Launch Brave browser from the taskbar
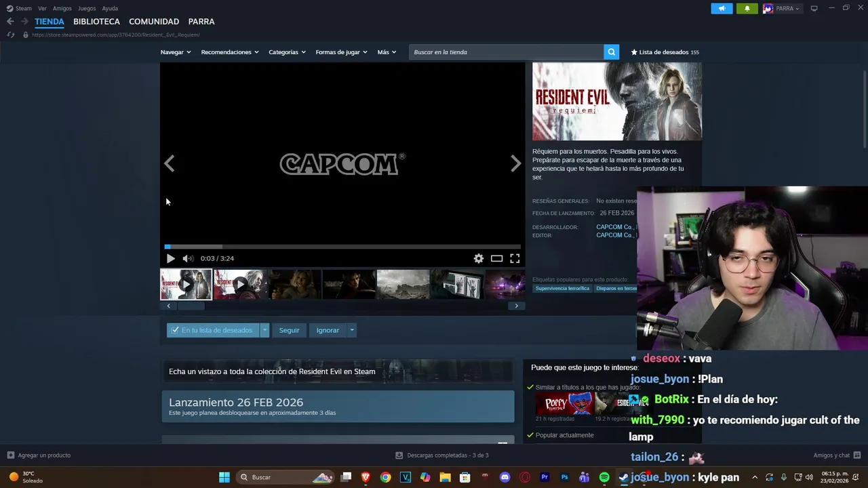The image size is (868, 488). (366, 477)
